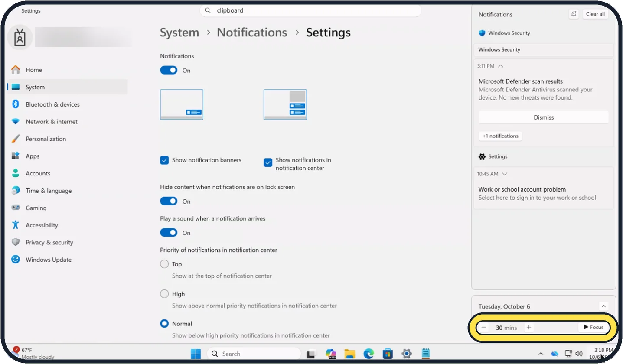Click Clear all notifications button
The width and height of the screenshot is (623, 364).
click(x=595, y=14)
